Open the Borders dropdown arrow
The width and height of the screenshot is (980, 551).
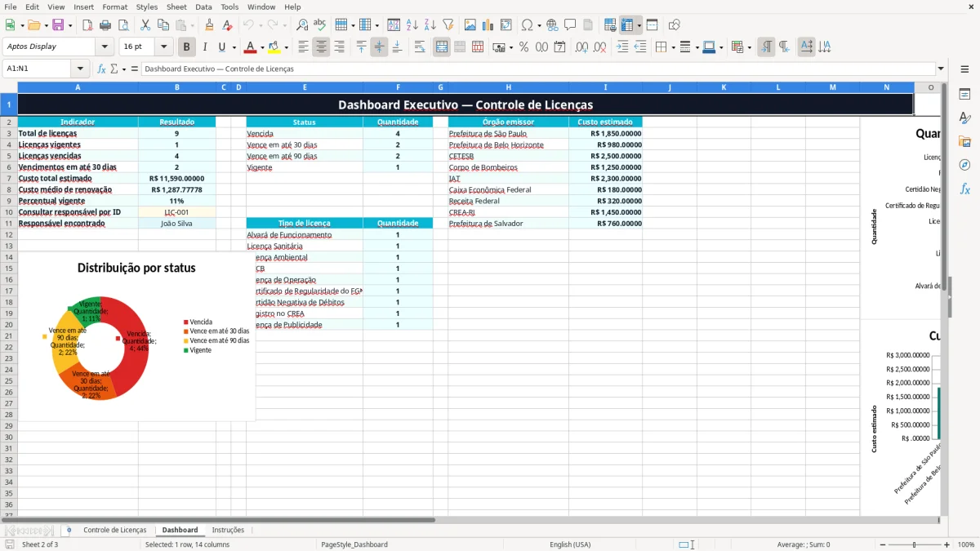(x=673, y=47)
